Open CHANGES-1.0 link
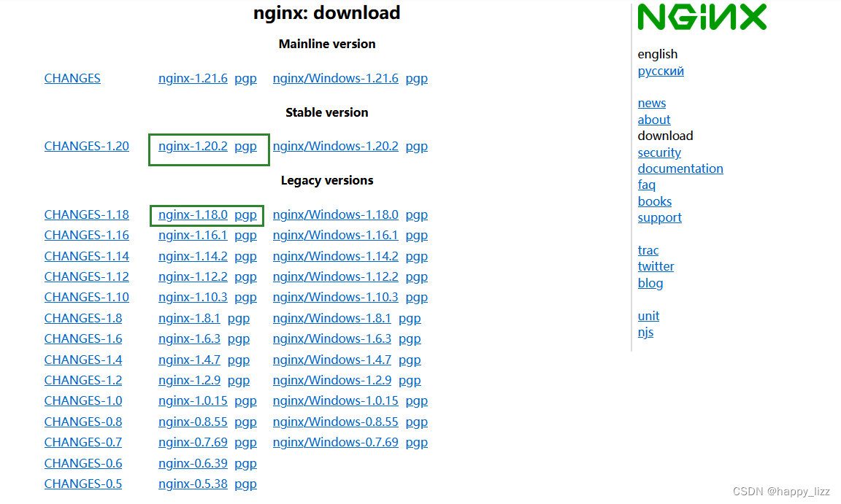841x504 pixels. 83,400
